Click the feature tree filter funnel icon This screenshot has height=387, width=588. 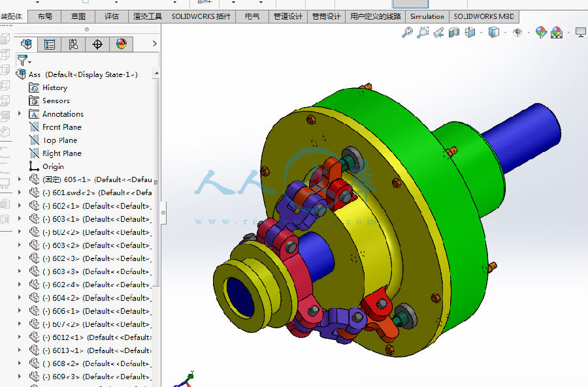(22, 60)
